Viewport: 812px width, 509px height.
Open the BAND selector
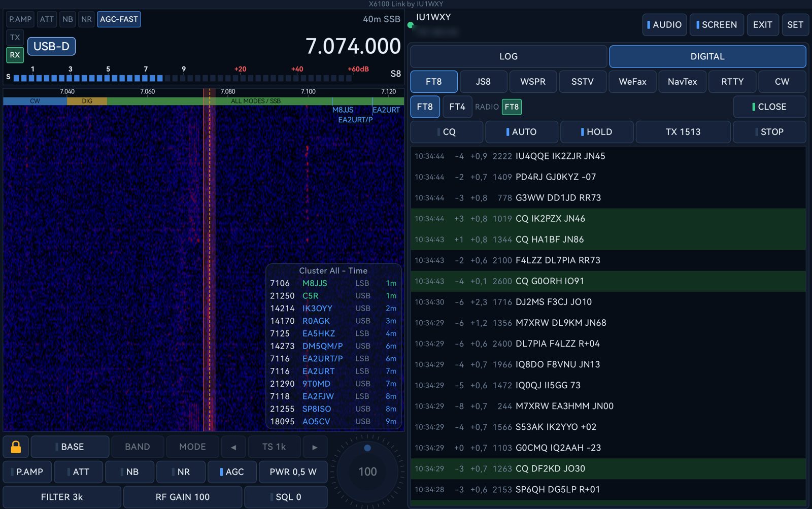(138, 447)
